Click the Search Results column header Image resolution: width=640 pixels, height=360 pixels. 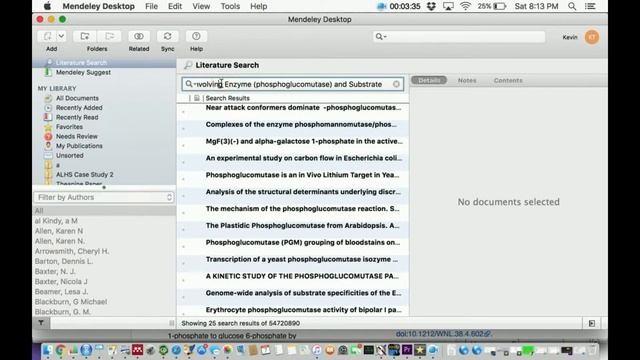228,98
